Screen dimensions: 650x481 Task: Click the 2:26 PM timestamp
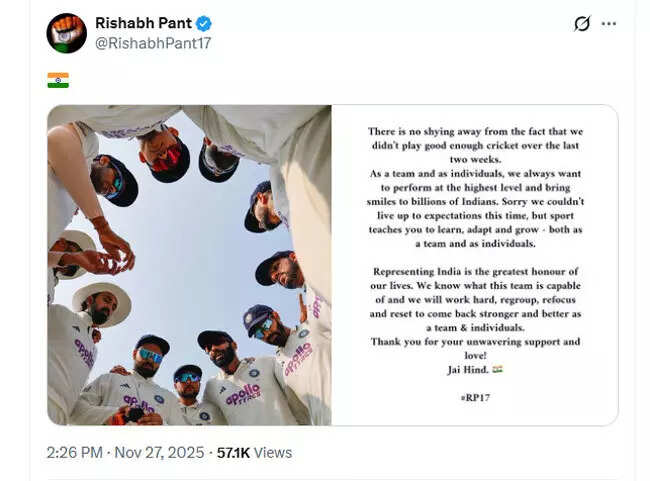pyautogui.click(x=76, y=452)
